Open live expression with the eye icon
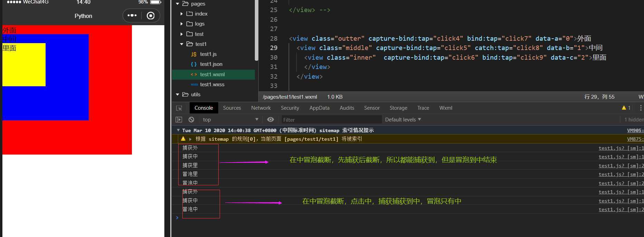 coord(271,120)
